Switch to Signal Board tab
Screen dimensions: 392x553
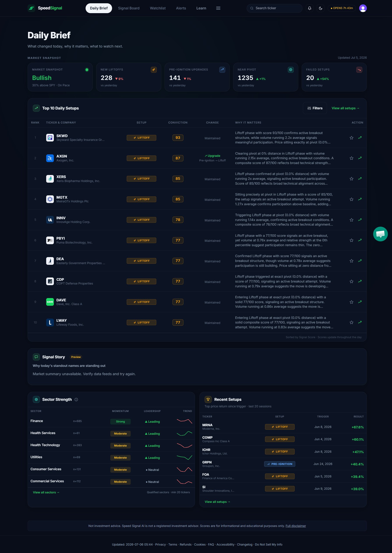pyautogui.click(x=129, y=8)
